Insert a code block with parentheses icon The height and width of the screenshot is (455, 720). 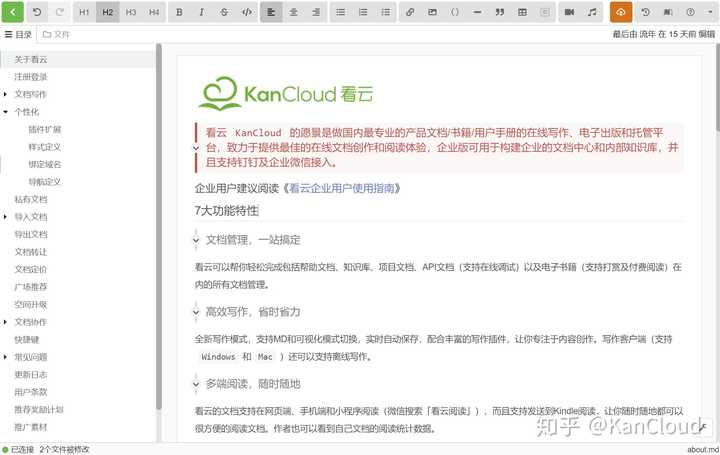pyautogui.click(x=455, y=12)
